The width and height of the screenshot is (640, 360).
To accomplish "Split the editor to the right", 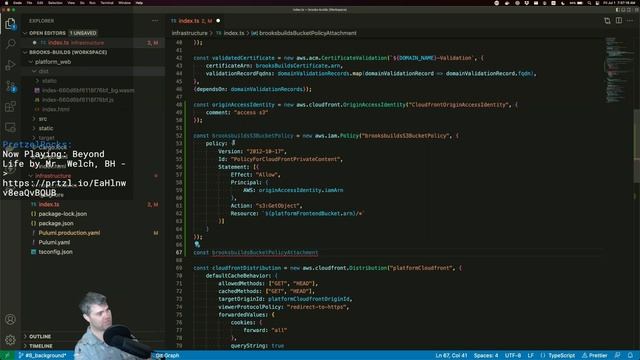I will 619,20.
